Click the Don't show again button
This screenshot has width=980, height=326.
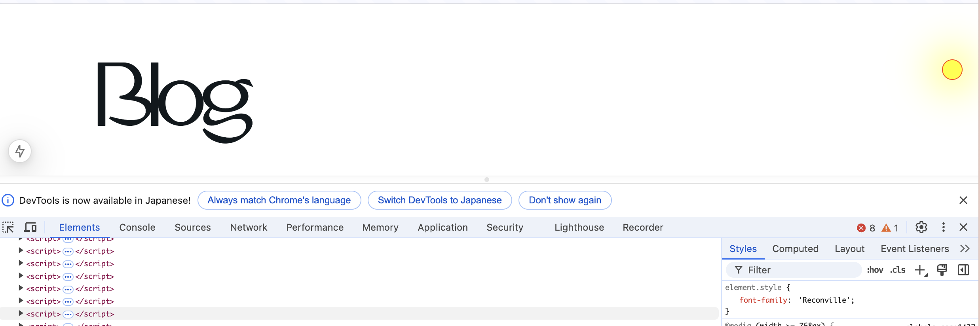click(x=565, y=200)
